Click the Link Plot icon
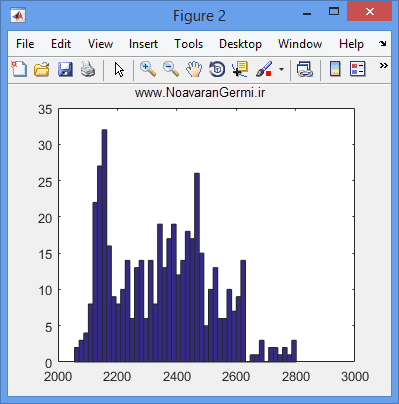This screenshot has height=404, width=399. pyautogui.click(x=305, y=69)
